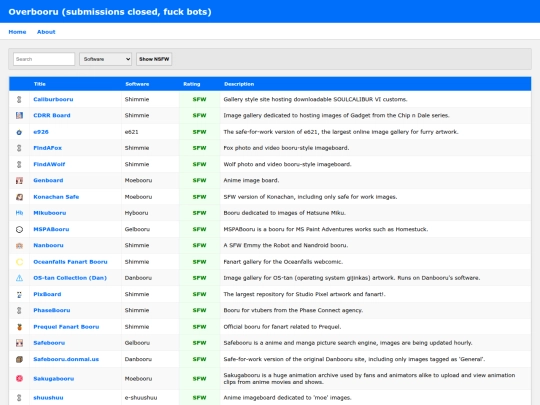Click the Safebooru.donmai.us favicon

(19, 359)
